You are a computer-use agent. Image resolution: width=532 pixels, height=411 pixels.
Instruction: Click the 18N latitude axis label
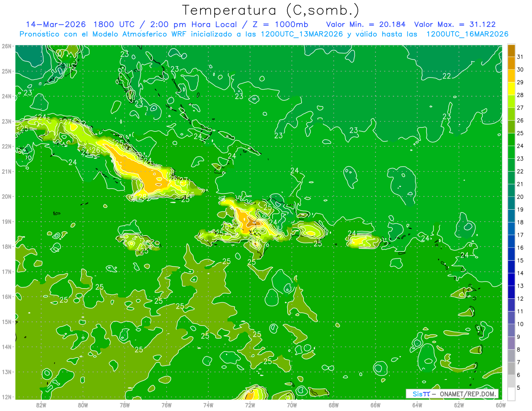tap(7, 247)
